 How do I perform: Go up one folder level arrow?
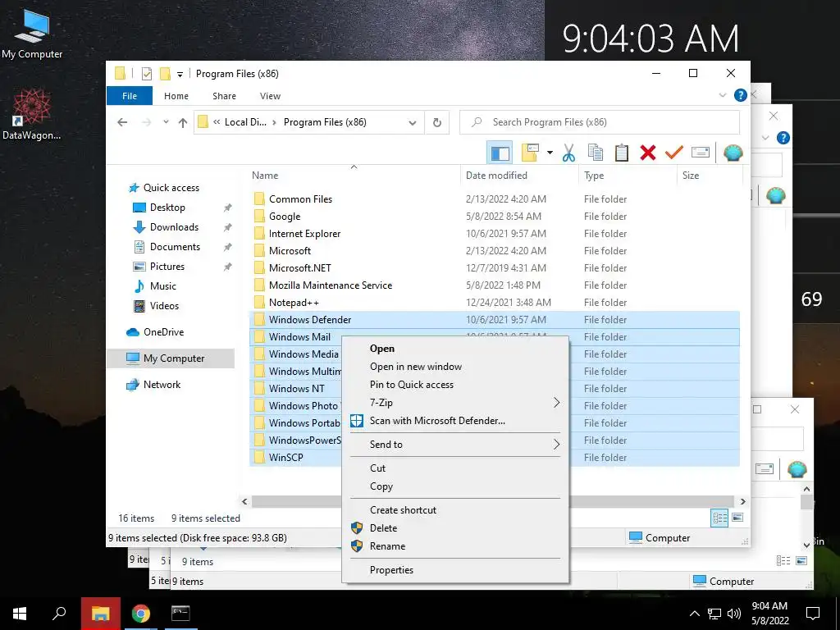[183, 123]
